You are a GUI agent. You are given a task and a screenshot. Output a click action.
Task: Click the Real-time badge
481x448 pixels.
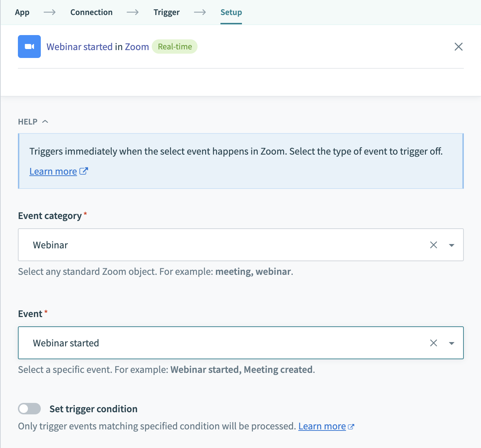175,47
